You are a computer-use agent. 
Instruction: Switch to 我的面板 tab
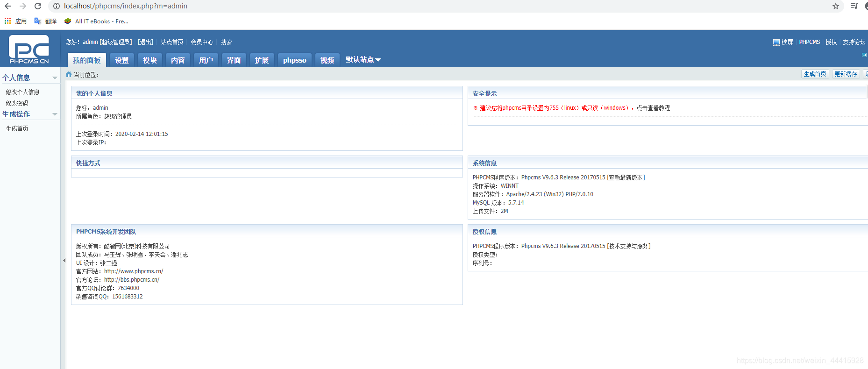coord(87,60)
